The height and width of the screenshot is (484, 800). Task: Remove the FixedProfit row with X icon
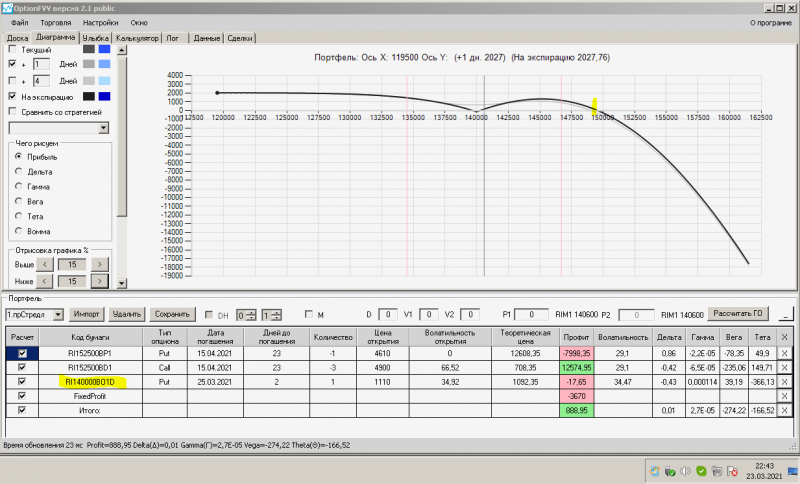[784, 396]
